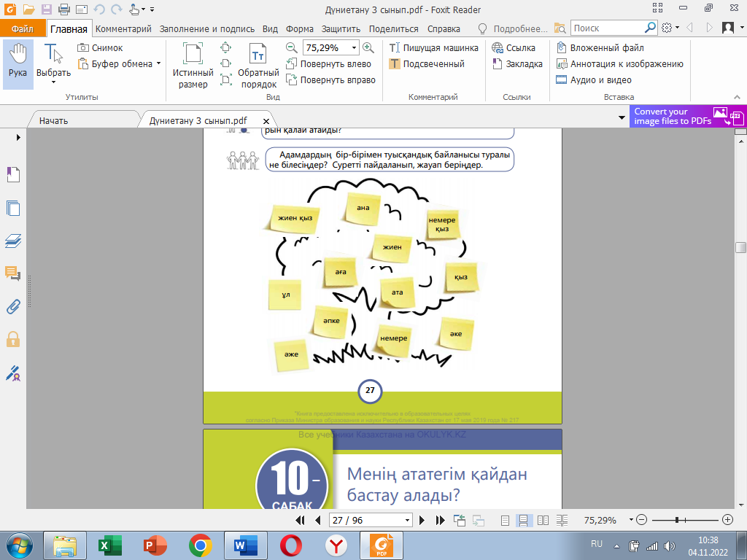
Task: Open the Security lock panel
Action: [13, 340]
